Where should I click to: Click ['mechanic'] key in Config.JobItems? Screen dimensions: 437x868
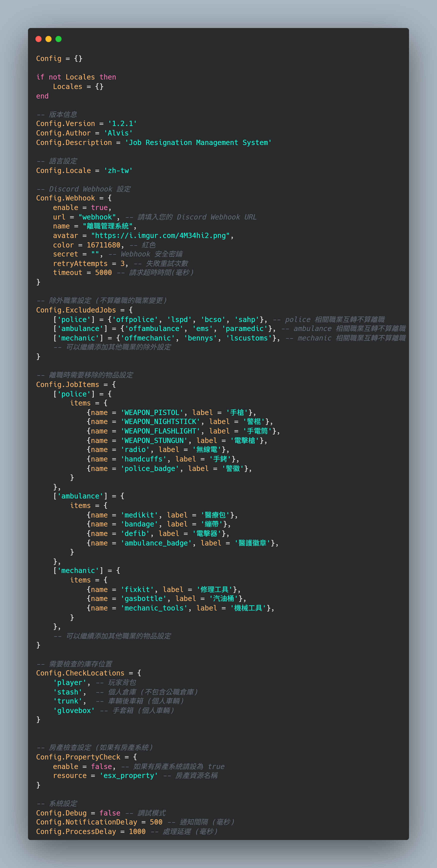point(78,570)
